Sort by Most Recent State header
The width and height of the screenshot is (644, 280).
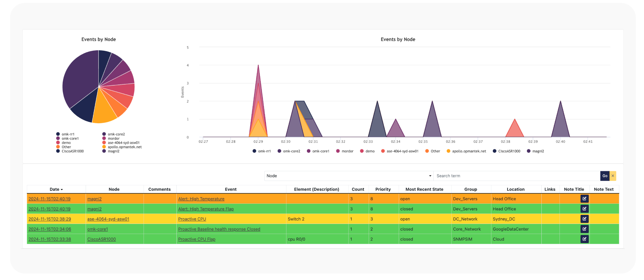click(424, 189)
